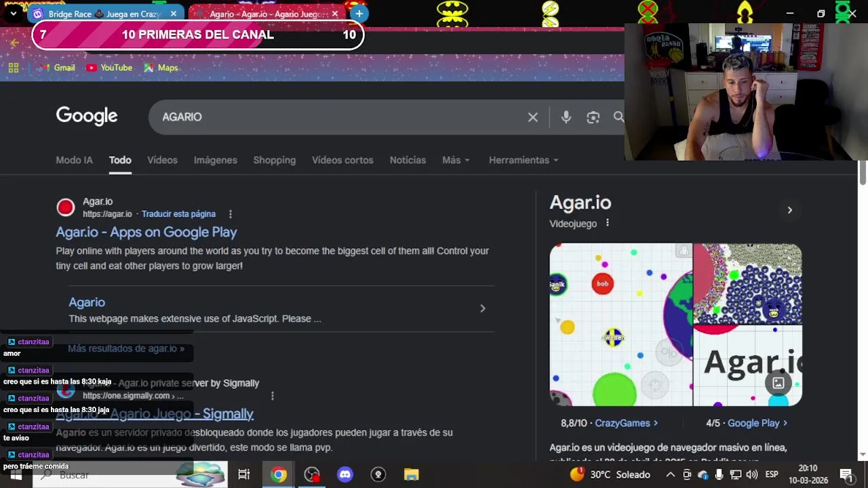Open the 20:10 clock and calendar
868x488 pixels.
[x=808, y=474]
